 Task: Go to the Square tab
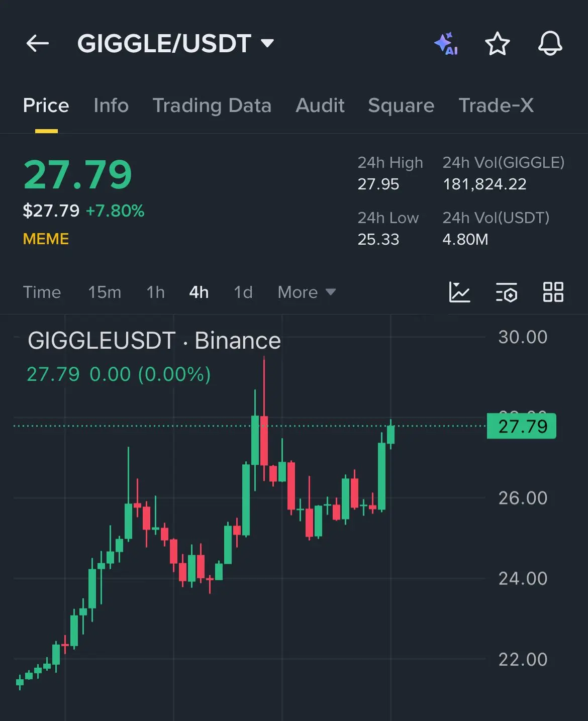tap(401, 106)
